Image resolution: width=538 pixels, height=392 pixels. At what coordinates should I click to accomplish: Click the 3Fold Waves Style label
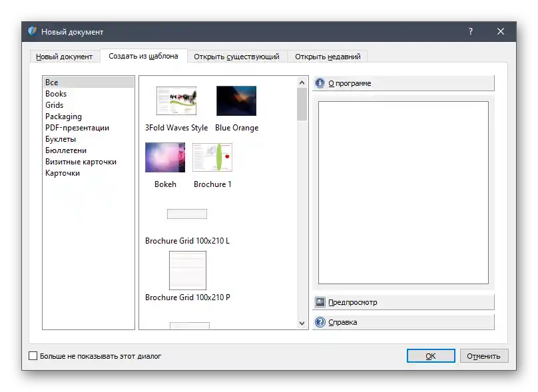pyautogui.click(x=176, y=128)
